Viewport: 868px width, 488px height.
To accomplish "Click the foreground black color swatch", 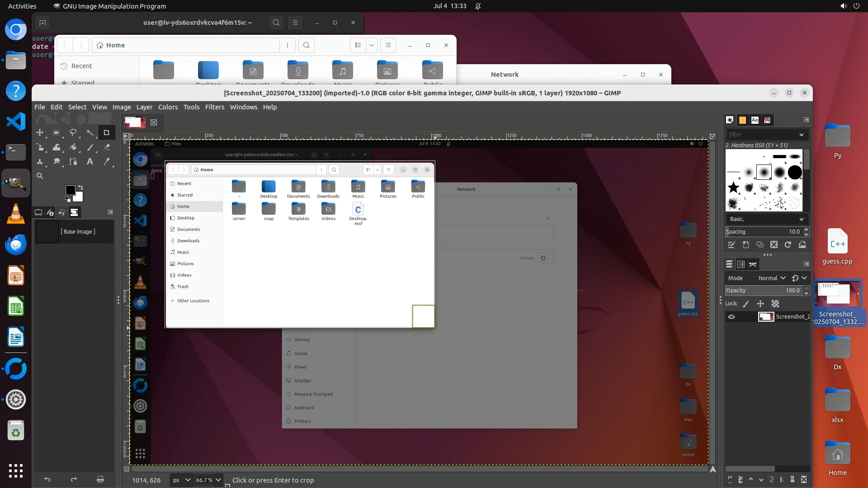I will [x=71, y=190].
